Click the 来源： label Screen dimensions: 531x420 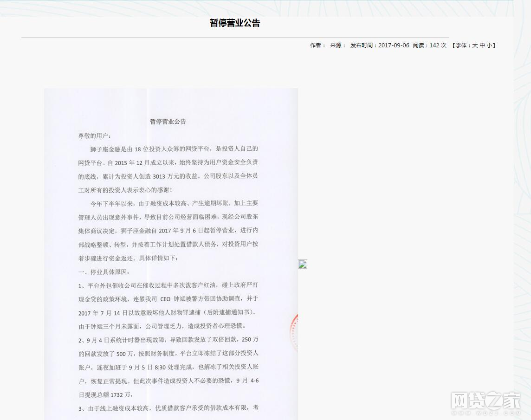click(338, 45)
